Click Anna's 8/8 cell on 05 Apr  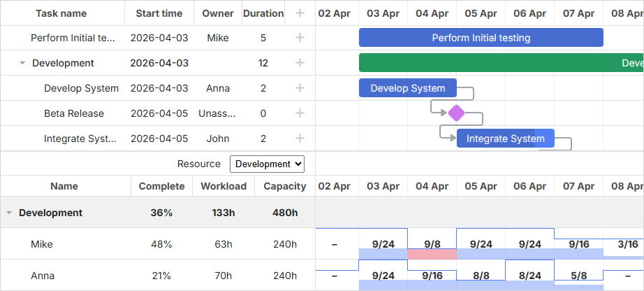pos(481,276)
